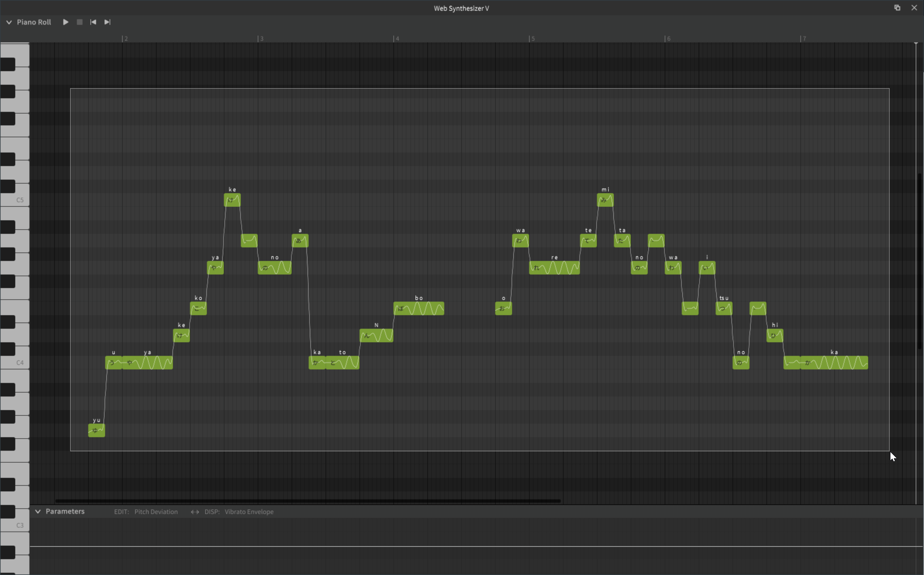Viewport: 924px width, 575px height.
Task: Select the note labeled tsu
Action: tap(724, 308)
